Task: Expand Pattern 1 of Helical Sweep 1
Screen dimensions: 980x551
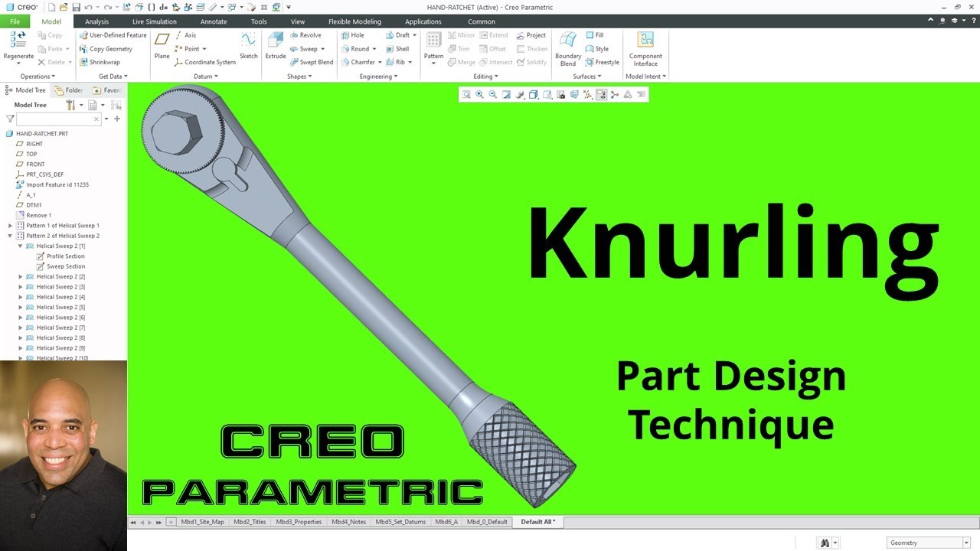Action: (11, 226)
